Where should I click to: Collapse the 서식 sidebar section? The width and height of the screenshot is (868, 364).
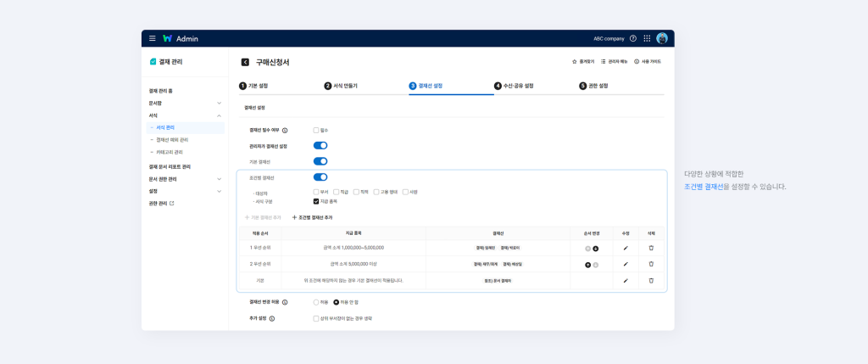tap(220, 115)
